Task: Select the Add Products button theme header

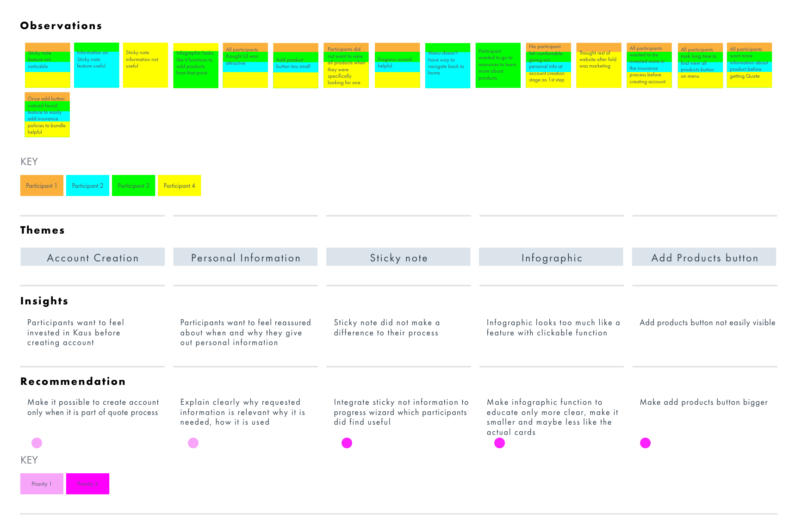Action: (704, 257)
